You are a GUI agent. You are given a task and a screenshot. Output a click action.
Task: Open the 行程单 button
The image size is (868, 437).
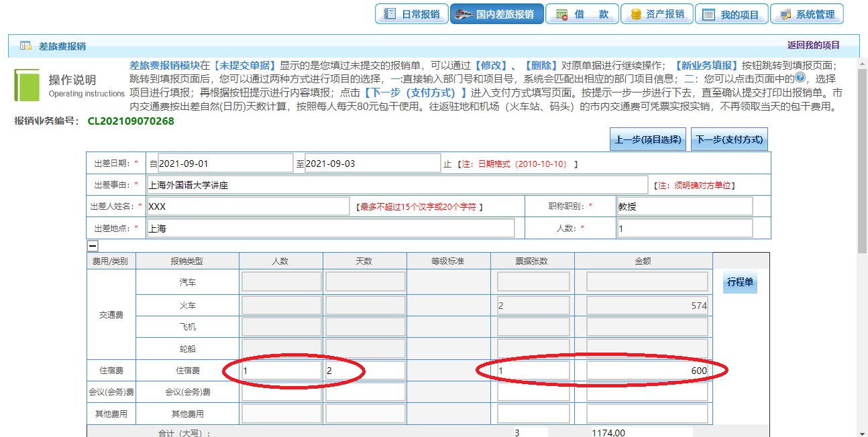tap(740, 283)
